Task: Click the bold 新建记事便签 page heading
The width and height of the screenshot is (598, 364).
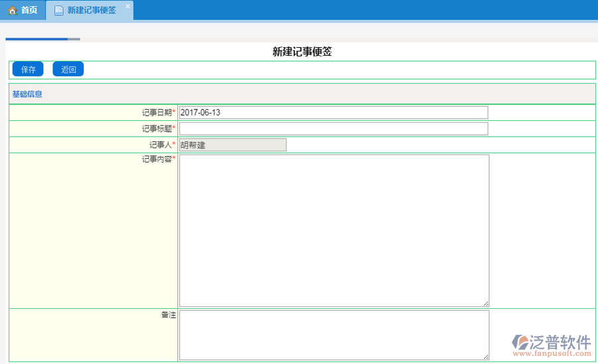Action: point(302,52)
